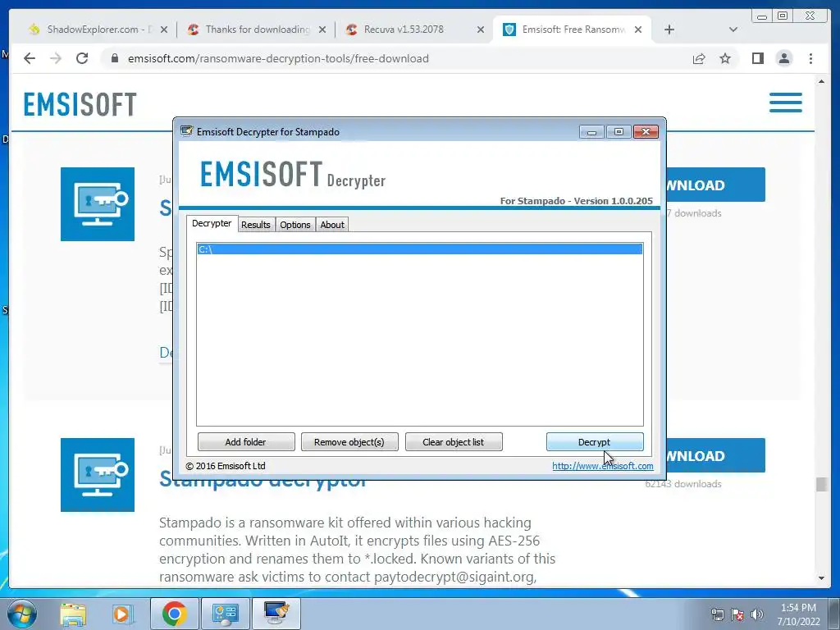Click the address bar URL

point(278,58)
